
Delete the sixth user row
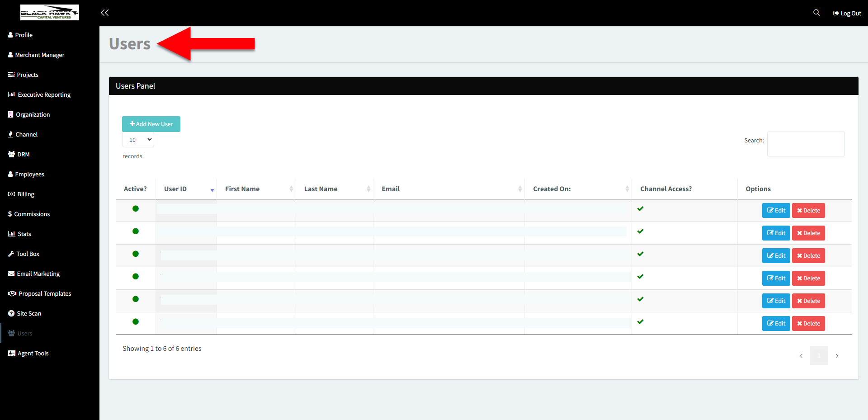point(808,323)
